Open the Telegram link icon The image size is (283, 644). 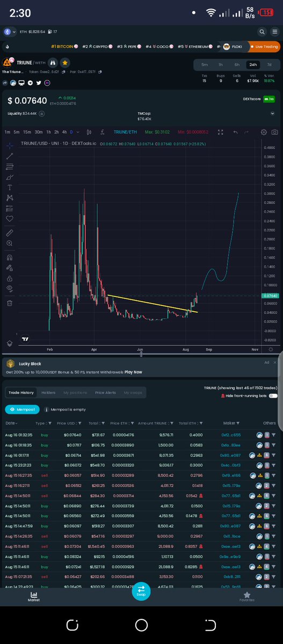(30, 83)
